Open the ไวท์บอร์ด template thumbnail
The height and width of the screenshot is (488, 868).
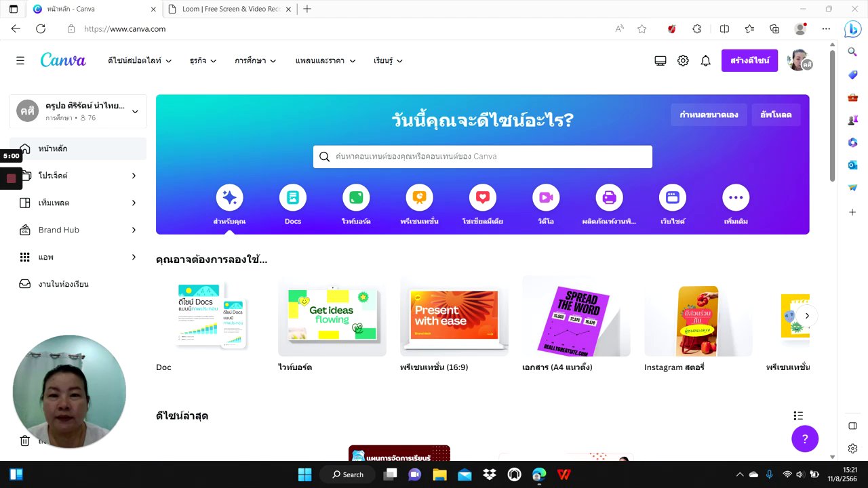click(x=332, y=316)
